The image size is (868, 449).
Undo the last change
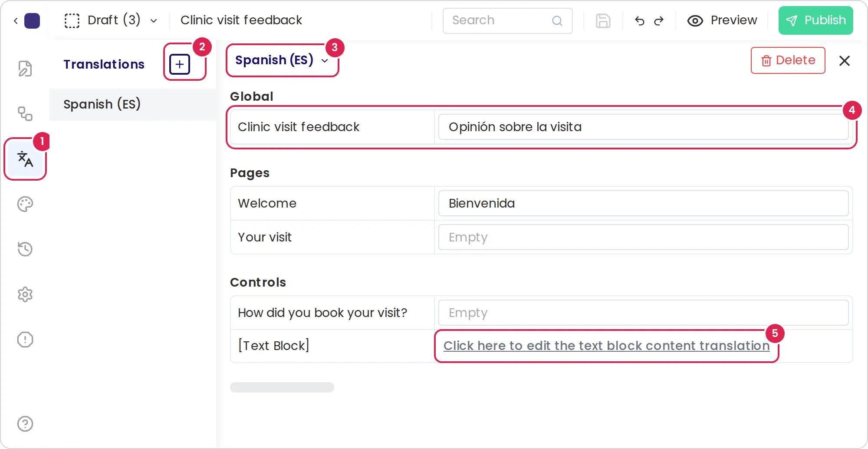639,20
